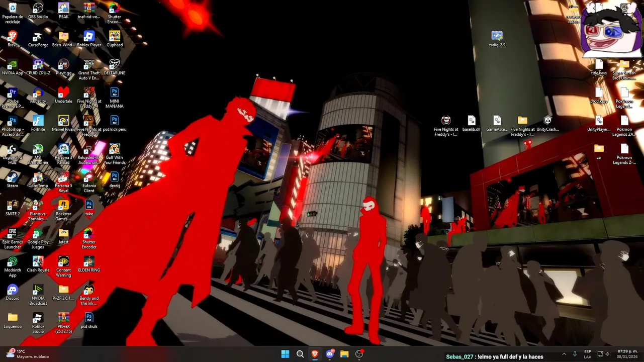Select the derecj PSD file
The height and width of the screenshot is (362, 644).
point(115,179)
